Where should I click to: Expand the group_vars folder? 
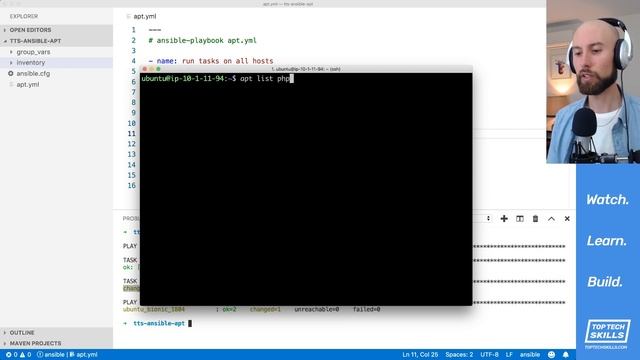tap(56, 52)
